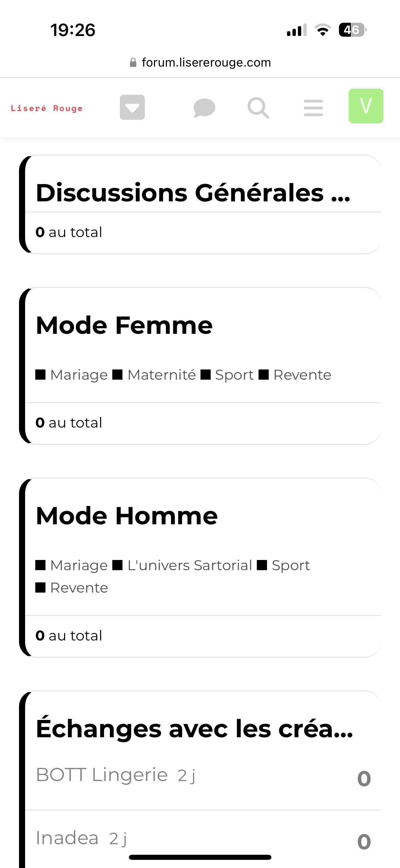400x868 pixels.
Task: Open the BOTT Lingerie subcategory
Action: tap(102, 775)
